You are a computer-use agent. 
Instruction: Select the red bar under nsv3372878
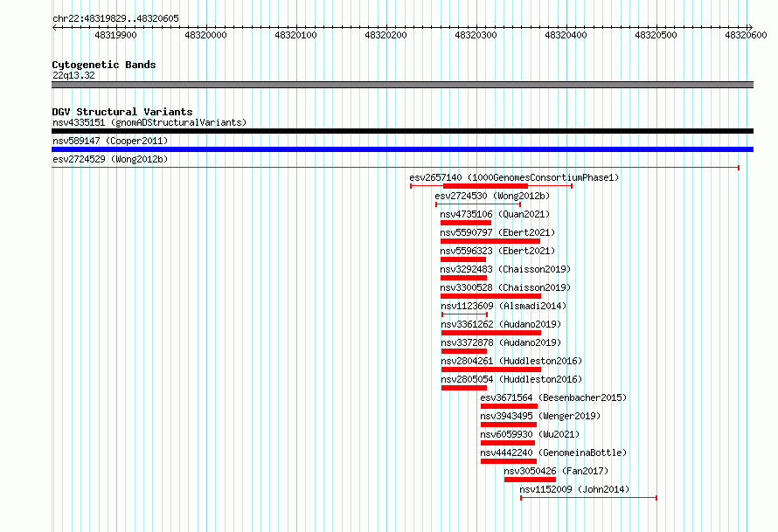[464, 351]
